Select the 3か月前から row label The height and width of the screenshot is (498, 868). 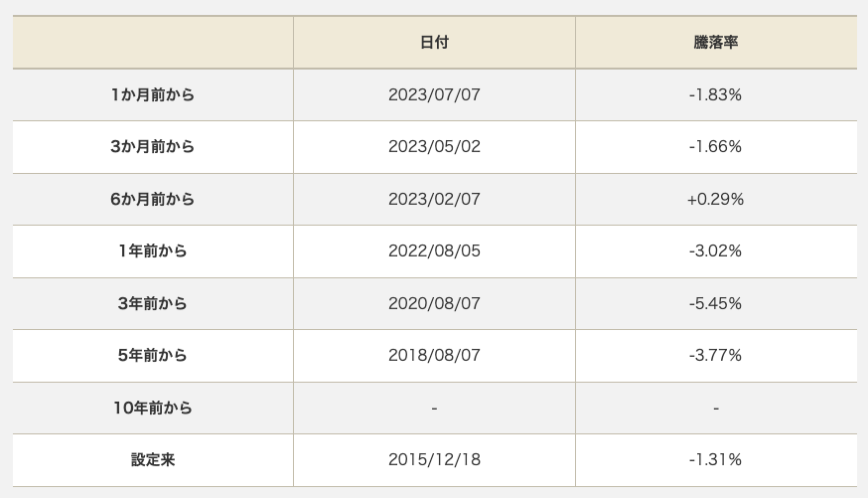click(153, 147)
